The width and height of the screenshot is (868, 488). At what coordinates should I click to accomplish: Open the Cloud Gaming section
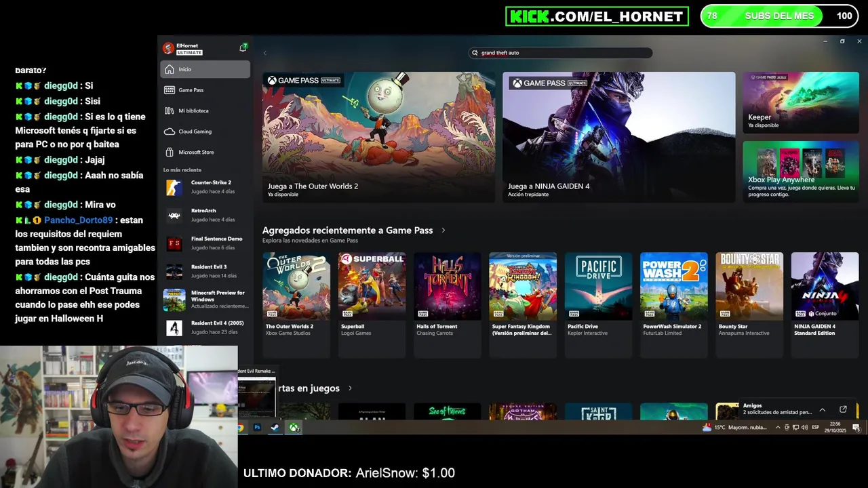[x=205, y=131]
